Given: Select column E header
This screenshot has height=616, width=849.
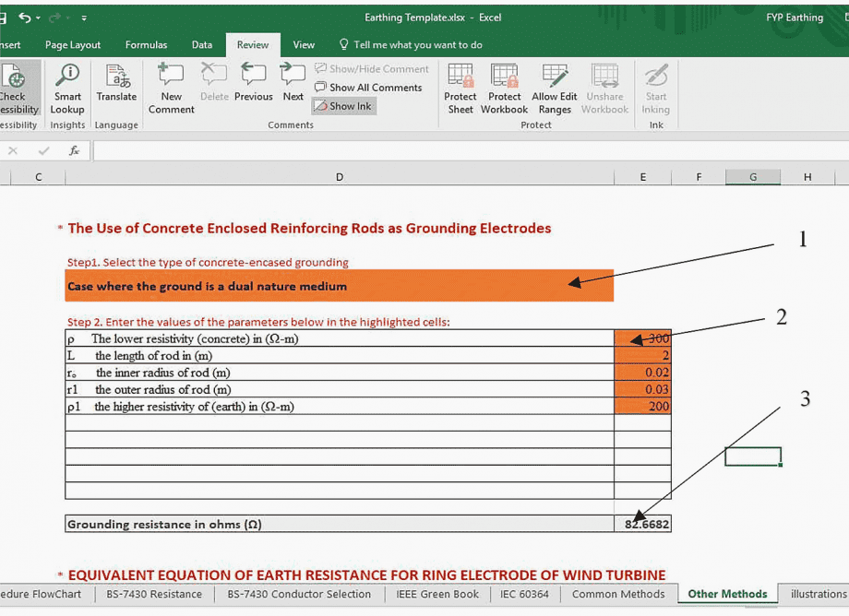Looking at the screenshot, I should coord(642,177).
